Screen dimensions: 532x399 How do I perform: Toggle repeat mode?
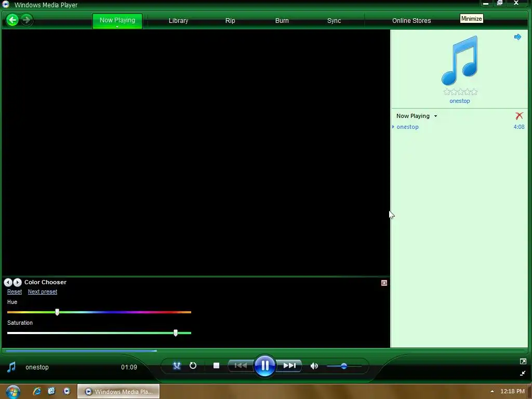pyautogui.click(x=193, y=366)
